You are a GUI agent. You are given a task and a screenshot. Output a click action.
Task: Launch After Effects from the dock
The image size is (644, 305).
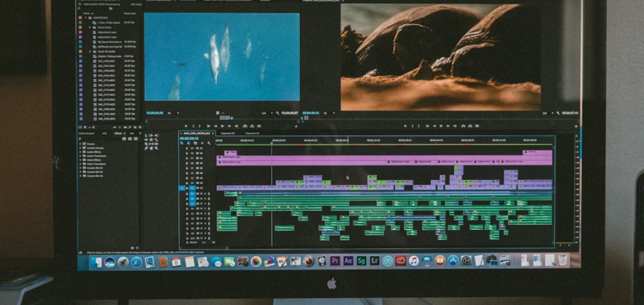348,261
